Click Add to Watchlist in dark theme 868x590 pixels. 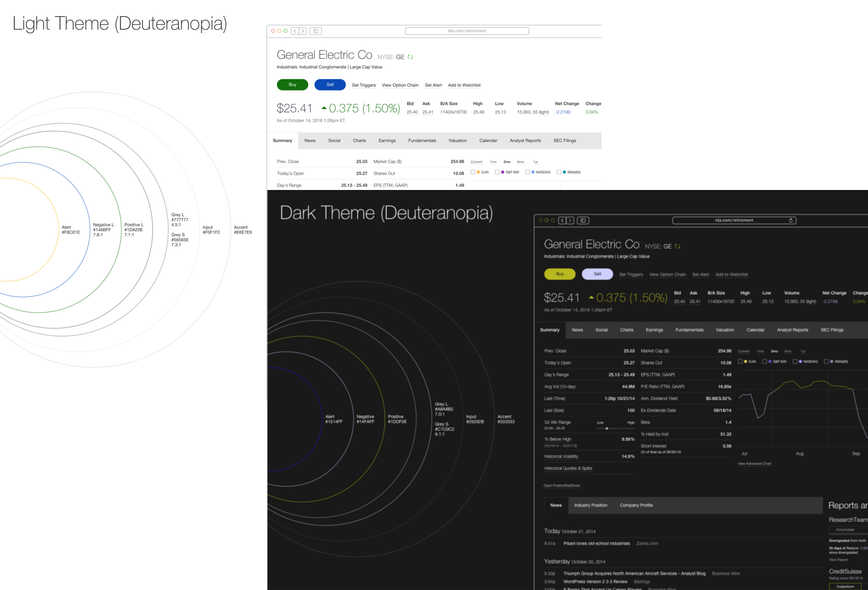coord(731,275)
